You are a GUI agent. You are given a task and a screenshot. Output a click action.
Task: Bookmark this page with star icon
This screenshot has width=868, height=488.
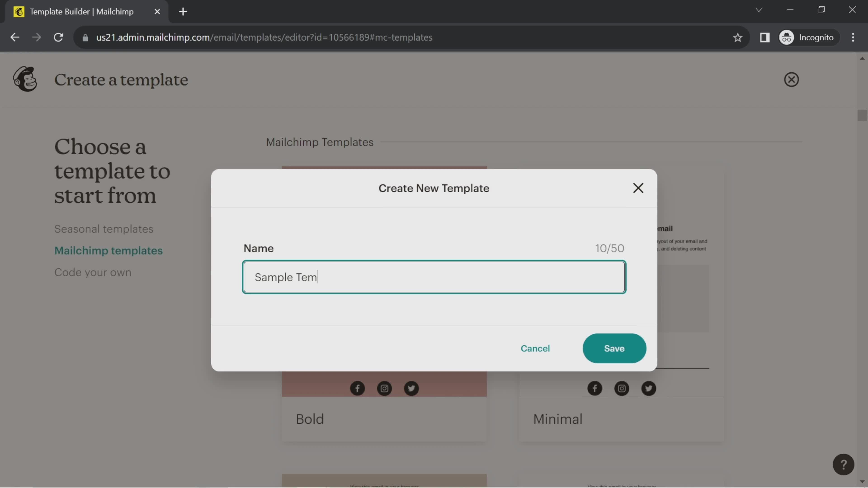click(x=738, y=37)
